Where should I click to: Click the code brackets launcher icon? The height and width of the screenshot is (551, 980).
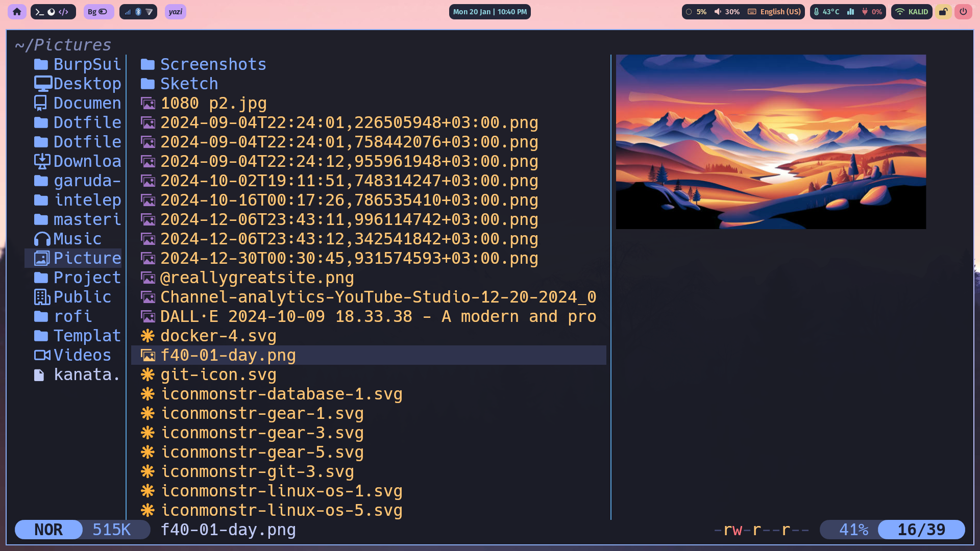(x=64, y=12)
